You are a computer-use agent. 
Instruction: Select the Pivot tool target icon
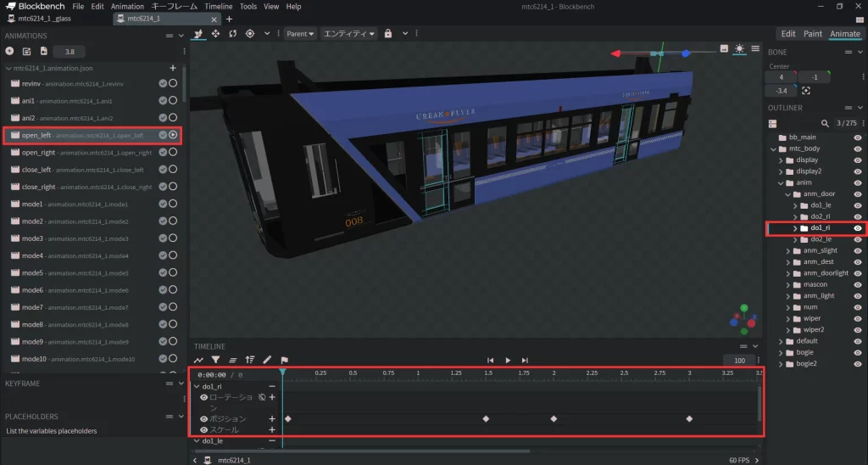click(250, 34)
